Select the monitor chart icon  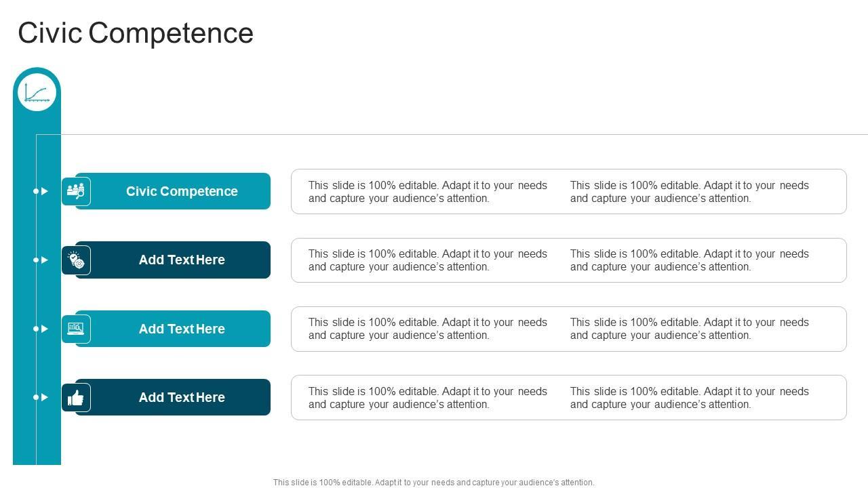[76, 329]
